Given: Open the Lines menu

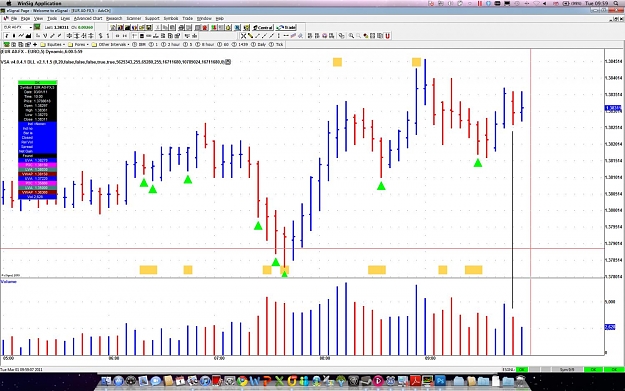Looking at the screenshot, I should click(65, 18).
